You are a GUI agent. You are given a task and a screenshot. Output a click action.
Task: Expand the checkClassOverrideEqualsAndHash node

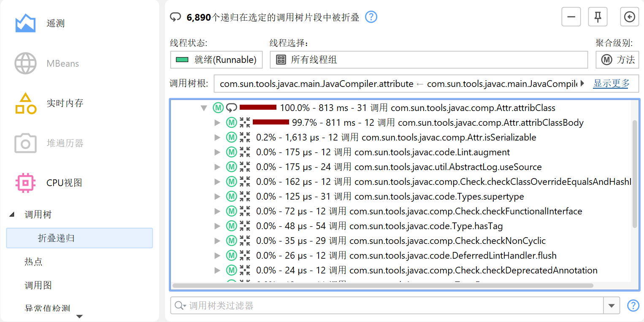(x=217, y=182)
